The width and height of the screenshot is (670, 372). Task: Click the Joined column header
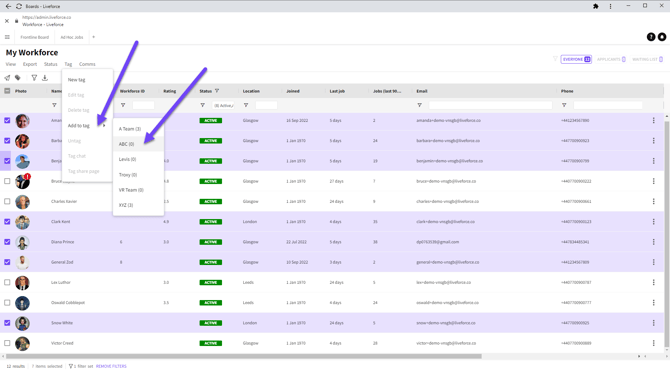coord(293,91)
